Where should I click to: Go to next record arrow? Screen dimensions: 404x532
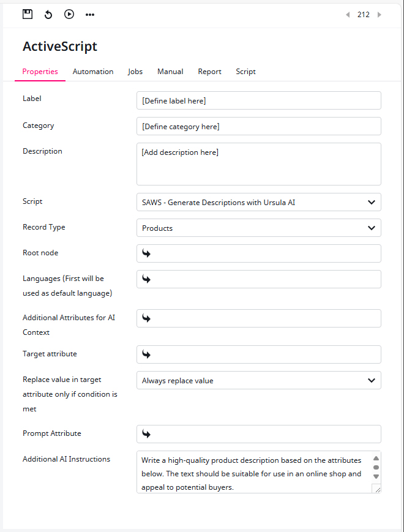380,15
